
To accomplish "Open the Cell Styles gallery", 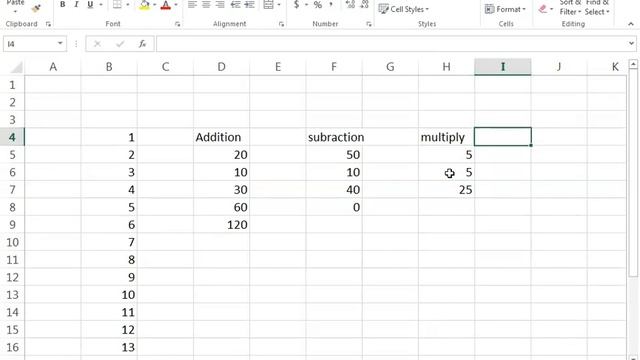I will (x=404, y=9).
